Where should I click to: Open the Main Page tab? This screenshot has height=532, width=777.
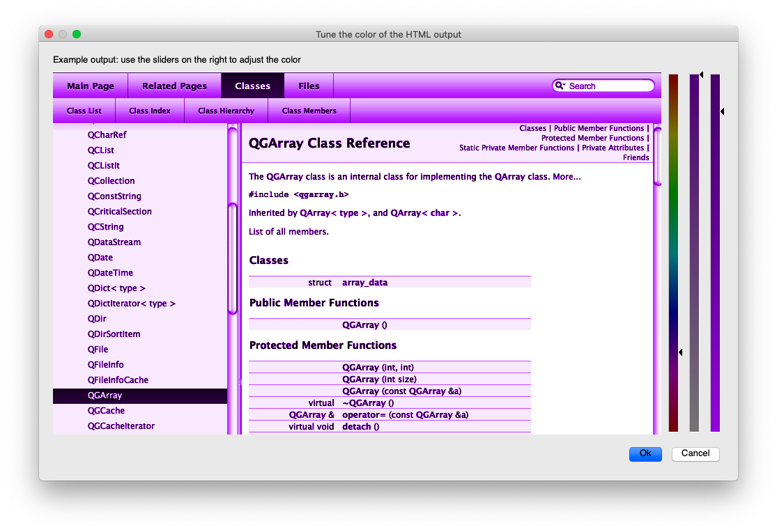91,86
